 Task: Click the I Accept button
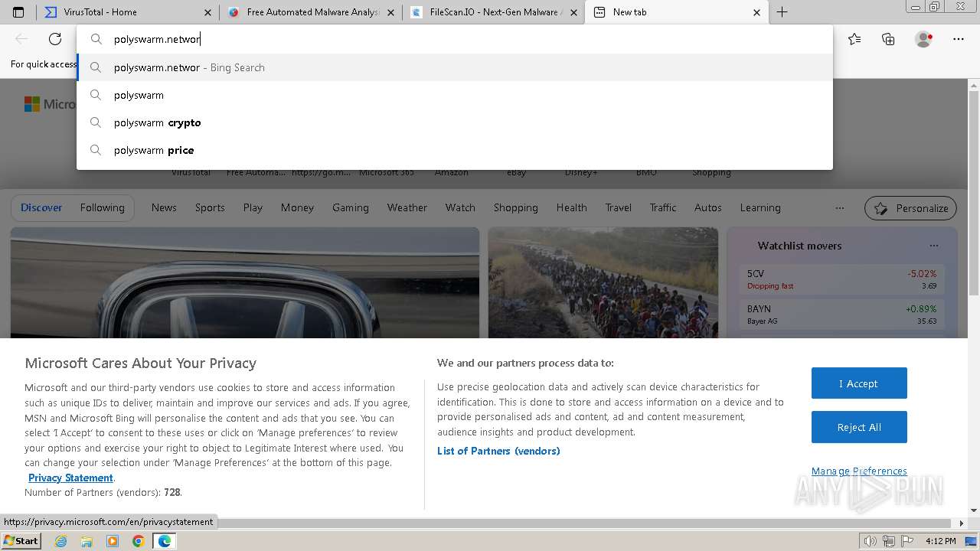click(859, 383)
